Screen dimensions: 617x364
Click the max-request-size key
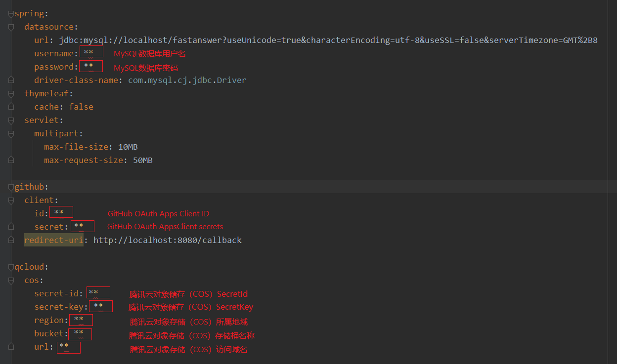coord(84,160)
